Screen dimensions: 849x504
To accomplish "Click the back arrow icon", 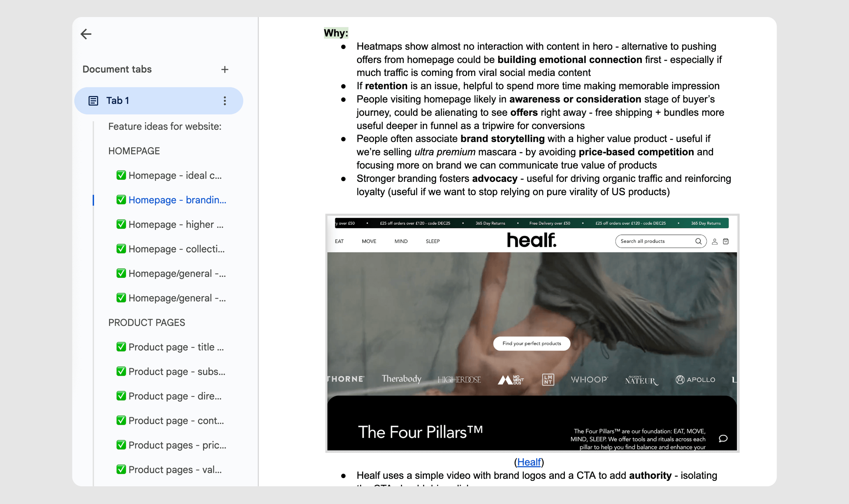I will click(x=86, y=34).
